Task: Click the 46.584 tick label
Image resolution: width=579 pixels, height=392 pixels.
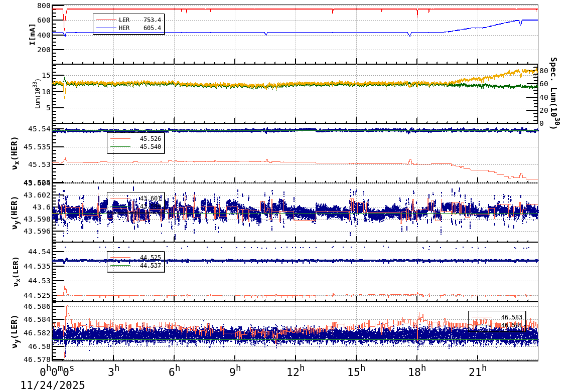Action: coord(37,319)
